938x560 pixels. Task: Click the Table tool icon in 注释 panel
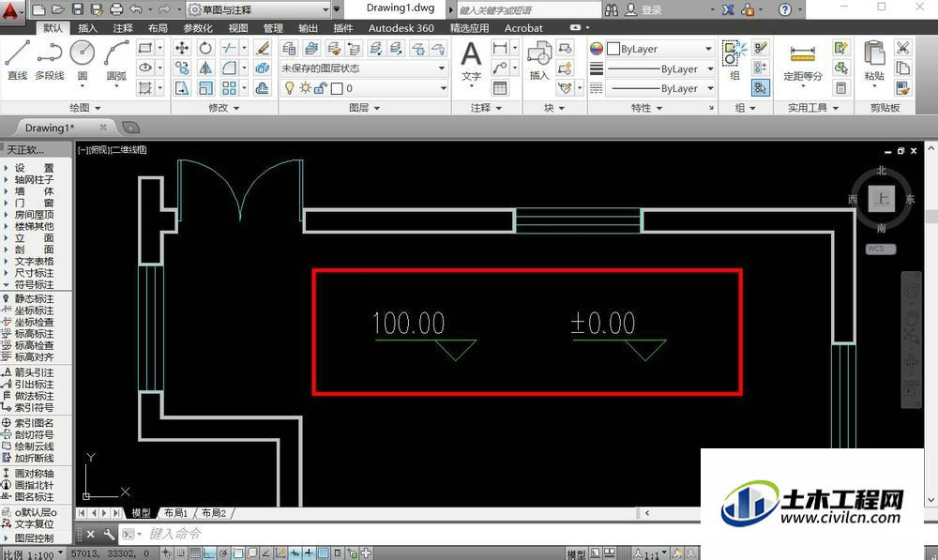coord(500,88)
